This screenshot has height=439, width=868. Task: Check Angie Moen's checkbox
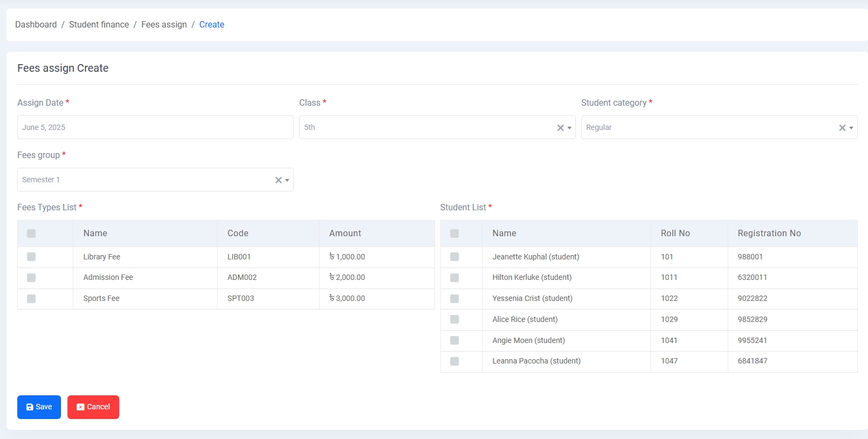(x=455, y=340)
